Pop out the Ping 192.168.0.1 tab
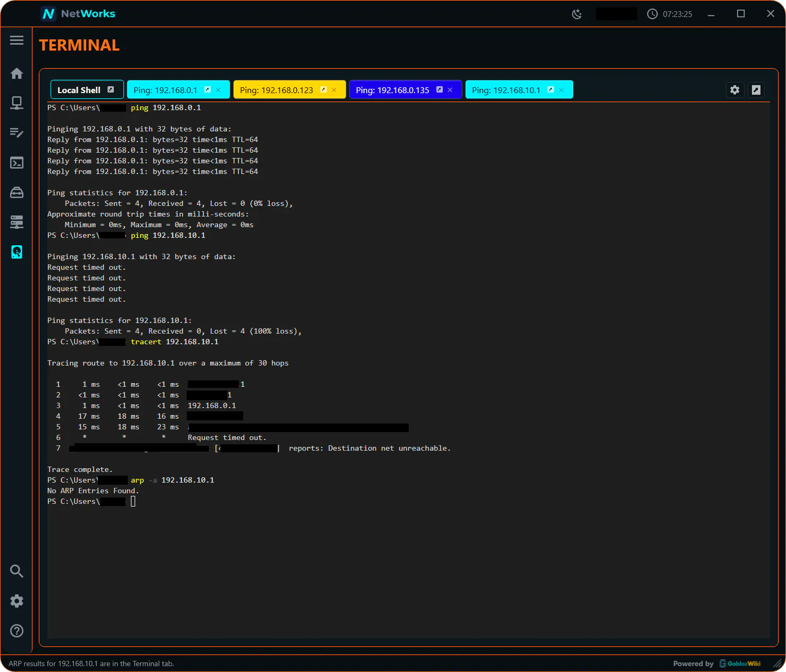The height and width of the screenshot is (672, 786). coord(208,89)
